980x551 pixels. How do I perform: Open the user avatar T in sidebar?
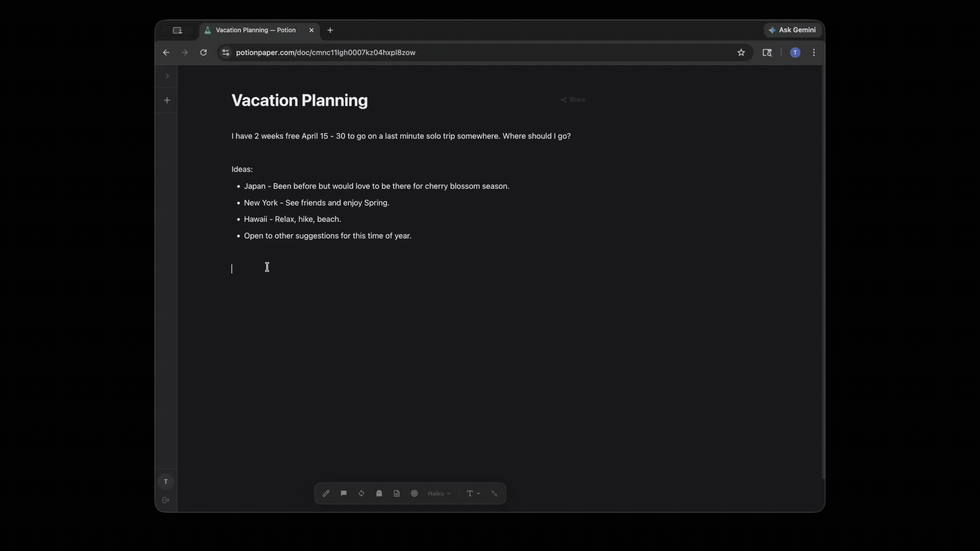pos(166,482)
